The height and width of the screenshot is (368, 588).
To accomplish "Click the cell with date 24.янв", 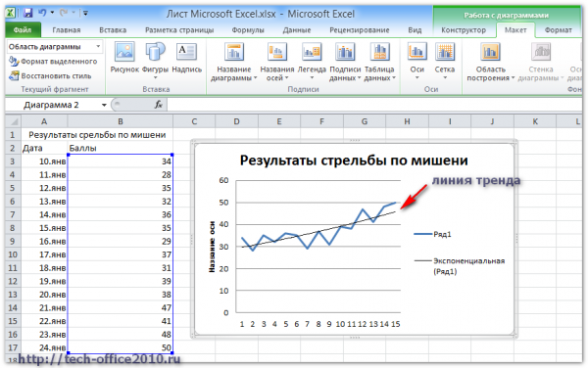I will click(44, 347).
